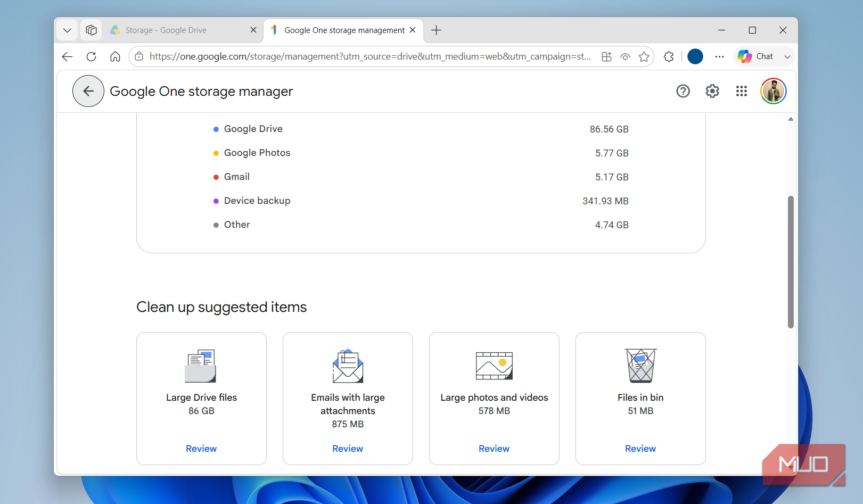The image size is (863, 504).
Task: Select the Other storage row label
Action: click(237, 225)
